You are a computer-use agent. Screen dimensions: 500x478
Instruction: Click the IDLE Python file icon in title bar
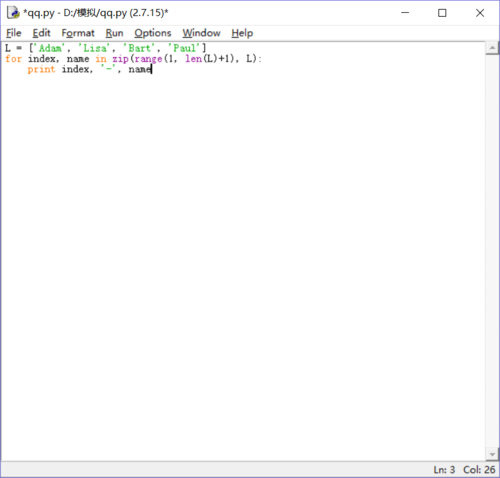coord(13,13)
